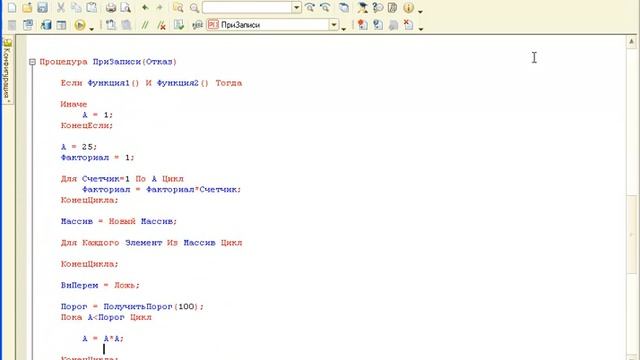Click the line 'Факториал = 1;'
The image size is (640, 360).
[98, 158]
